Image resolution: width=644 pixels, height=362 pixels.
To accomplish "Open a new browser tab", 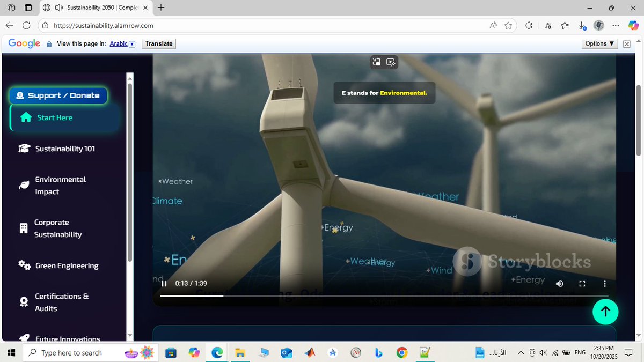I will [x=161, y=8].
